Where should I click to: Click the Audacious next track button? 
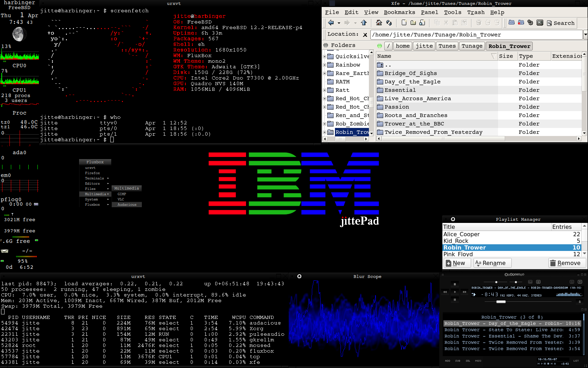pyautogui.click(x=464, y=292)
